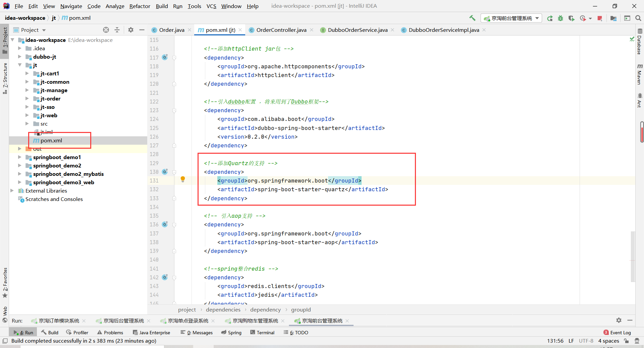Image resolution: width=644 pixels, height=348 pixels.
Task: Select springboot_demo2_mybatis in tree
Action: pyautogui.click(x=68, y=174)
